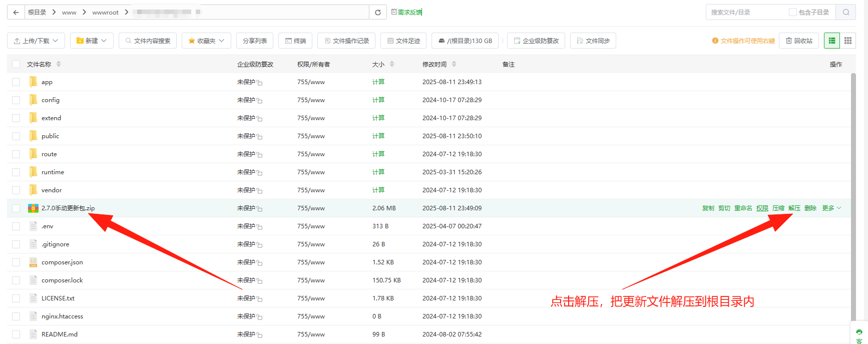Click the lock icon in app row
Screen dimensions: 868x344
point(259,83)
